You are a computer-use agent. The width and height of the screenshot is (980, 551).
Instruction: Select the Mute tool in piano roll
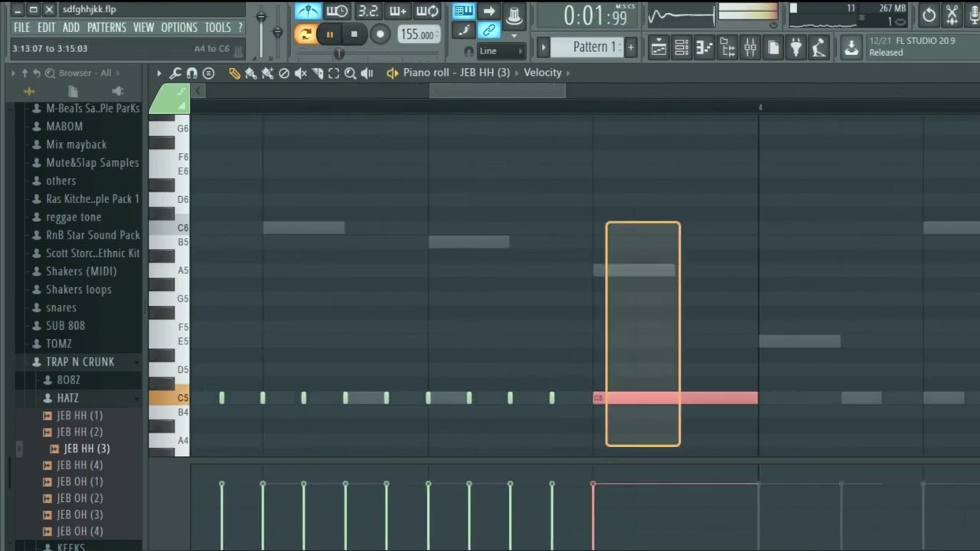[301, 73]
